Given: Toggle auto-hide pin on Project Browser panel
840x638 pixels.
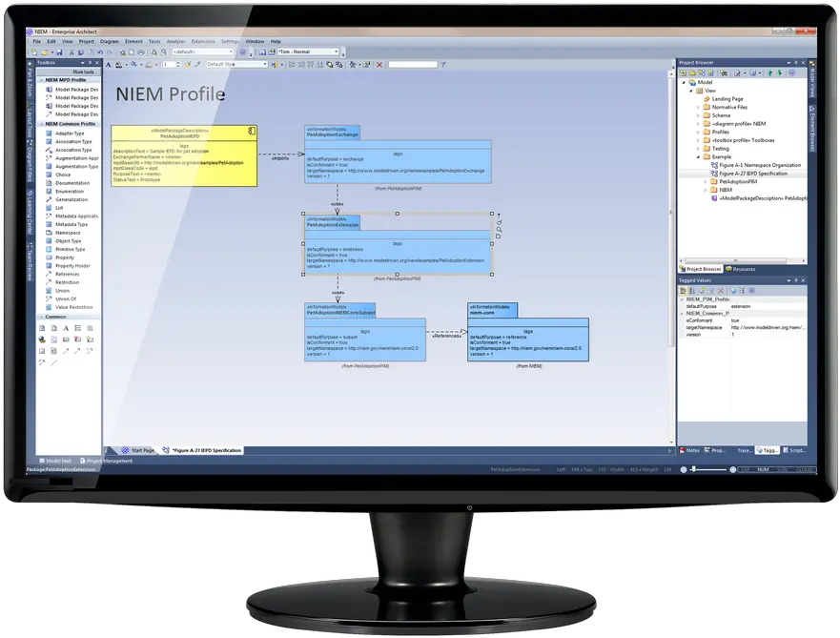Looking at the screenshot, I should [x=796, y=63].
